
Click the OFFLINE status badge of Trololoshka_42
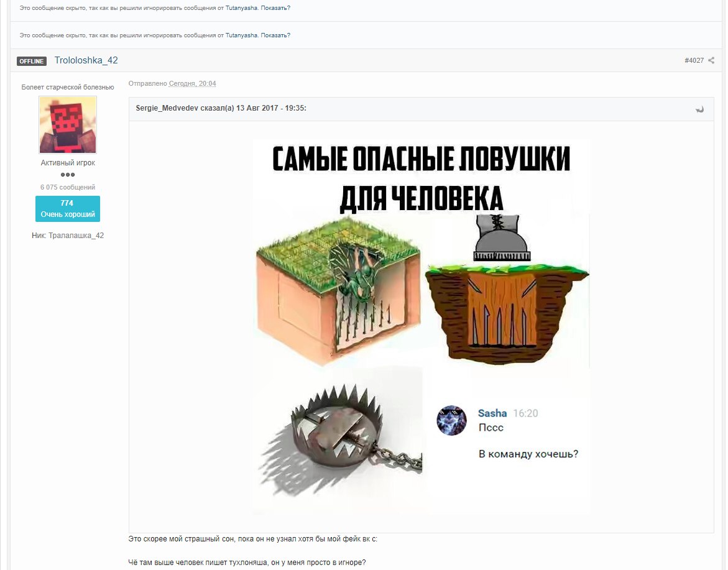[31, 61]
